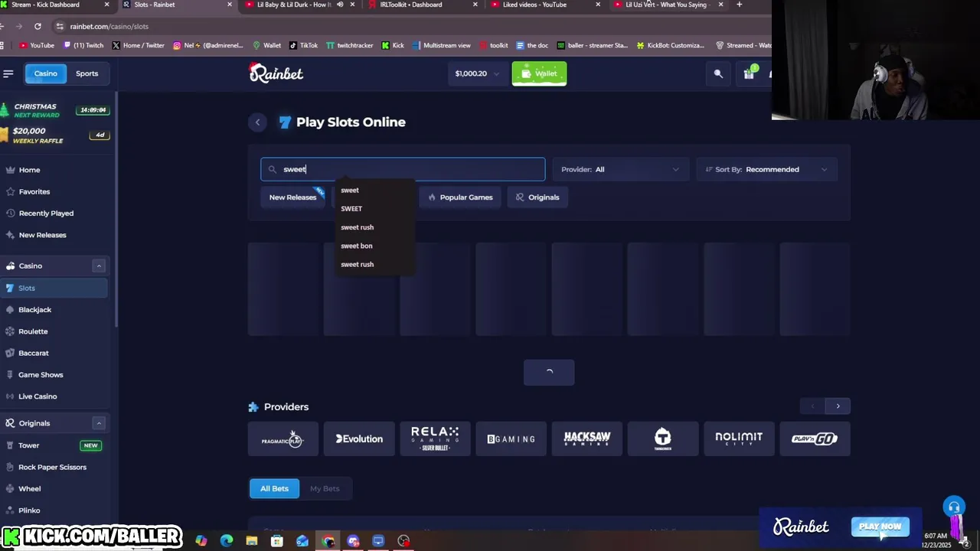The width and height of the screenshot is (980, 551).
Task: Reload the page with browser refresh button
Action: pyautogui.click(x=38, y=26)
